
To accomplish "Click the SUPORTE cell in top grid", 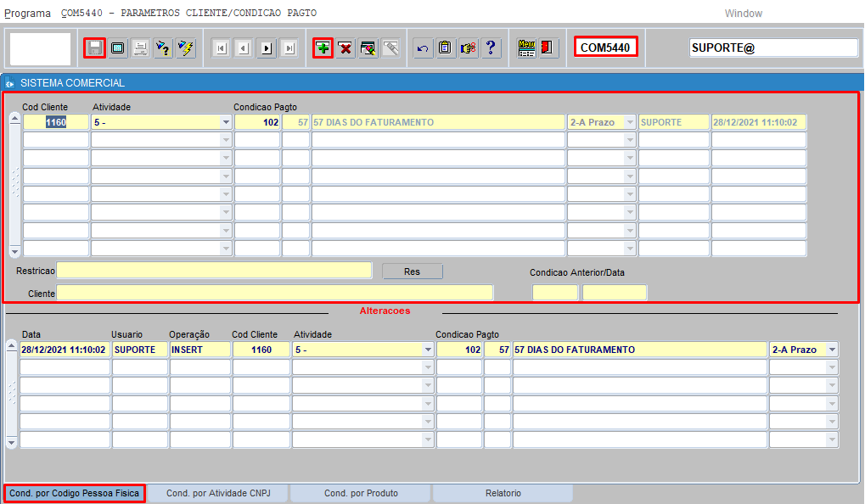I will click(x=673, y=122).
